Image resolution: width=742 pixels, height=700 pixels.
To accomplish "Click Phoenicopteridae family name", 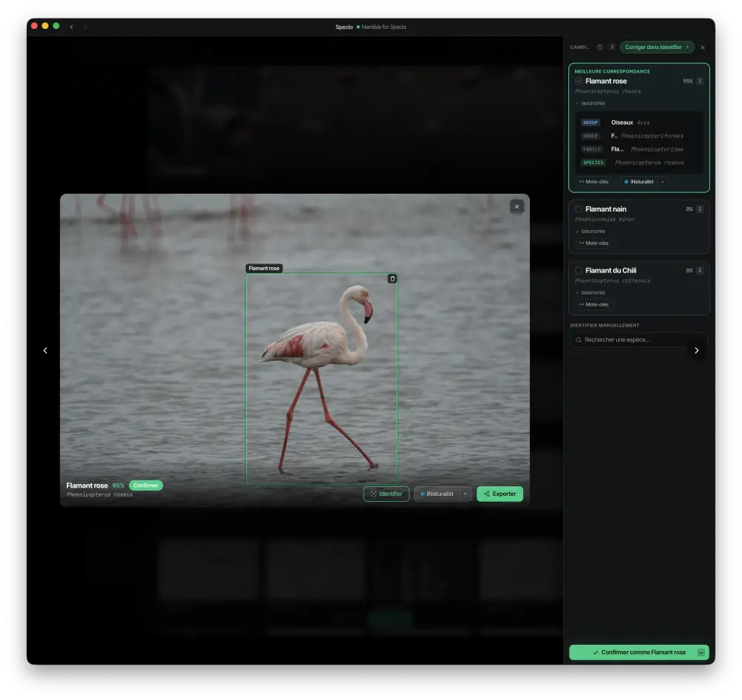I will pyautogui.click(x=657, y=149).
